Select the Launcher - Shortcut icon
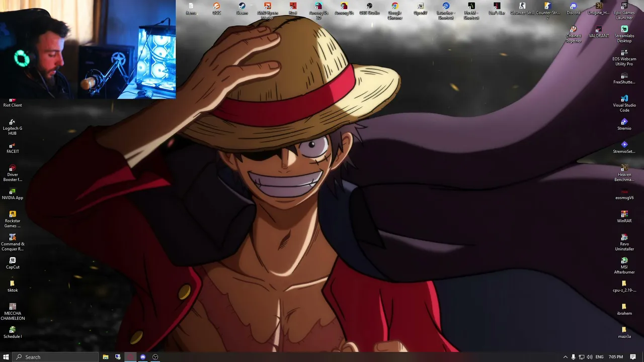Screen dimensions: 644x362 click(x=446, y=11)
